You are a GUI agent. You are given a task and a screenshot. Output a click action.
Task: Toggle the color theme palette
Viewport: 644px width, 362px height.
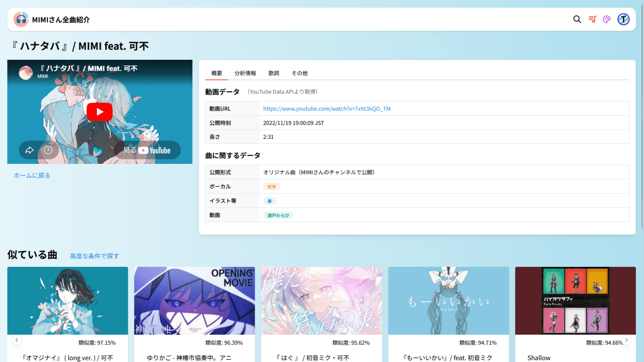[606, 19]
